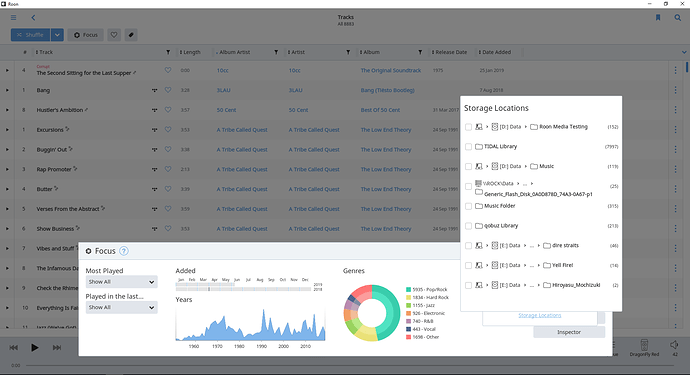The image size is (690, 375).
Task: Favorite The Second Sitting for the Last Supper
Action: tap(168, 70)
